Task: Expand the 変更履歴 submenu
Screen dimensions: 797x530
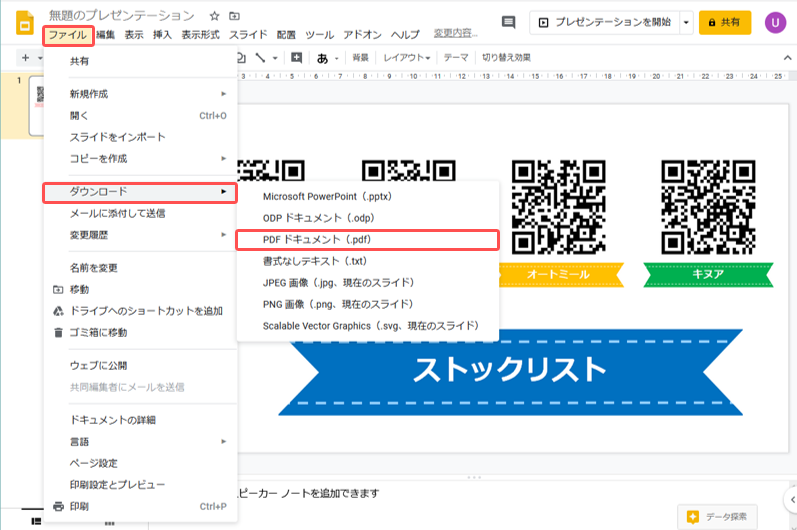Action: 140,235
